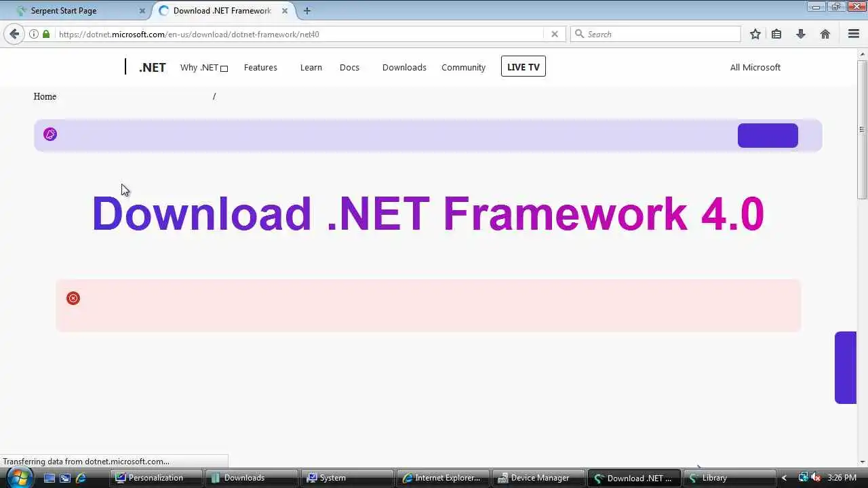Go back with the browser back arrow
The image size is (868, 488).
14,34
